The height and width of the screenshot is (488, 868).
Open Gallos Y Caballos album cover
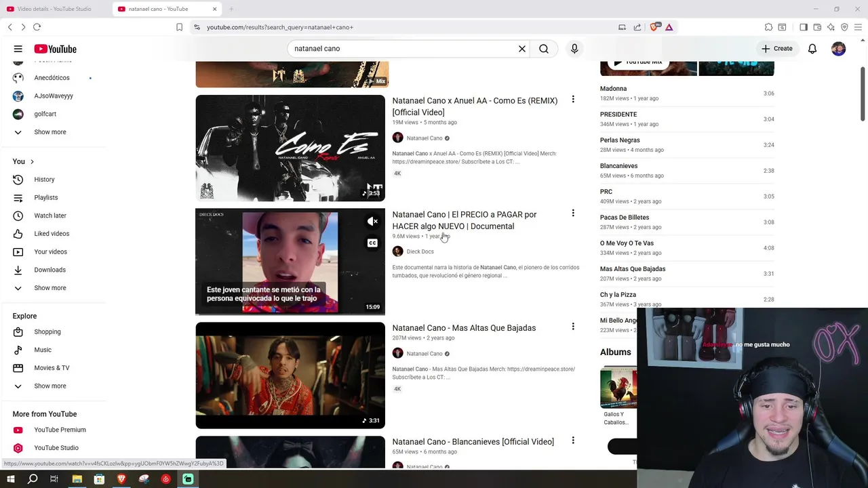(618, 387)
